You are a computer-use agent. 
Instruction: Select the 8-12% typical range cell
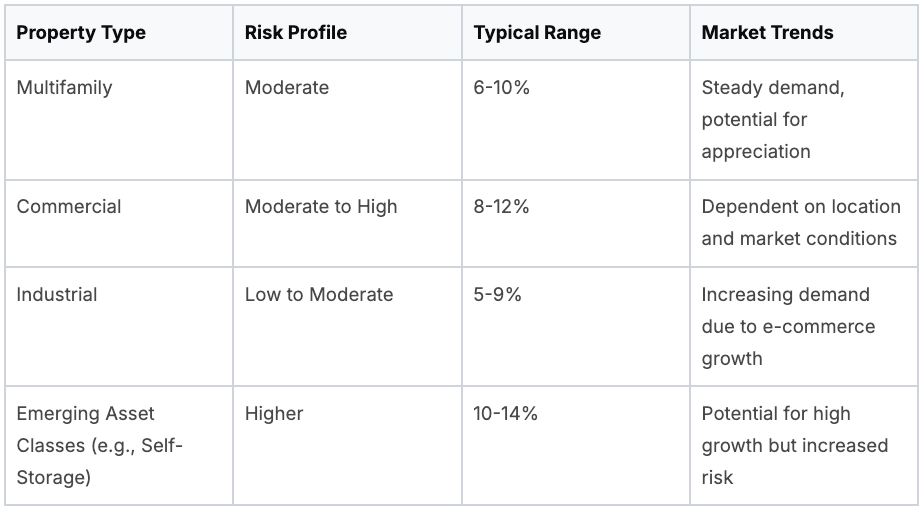(x=502, y=206)
